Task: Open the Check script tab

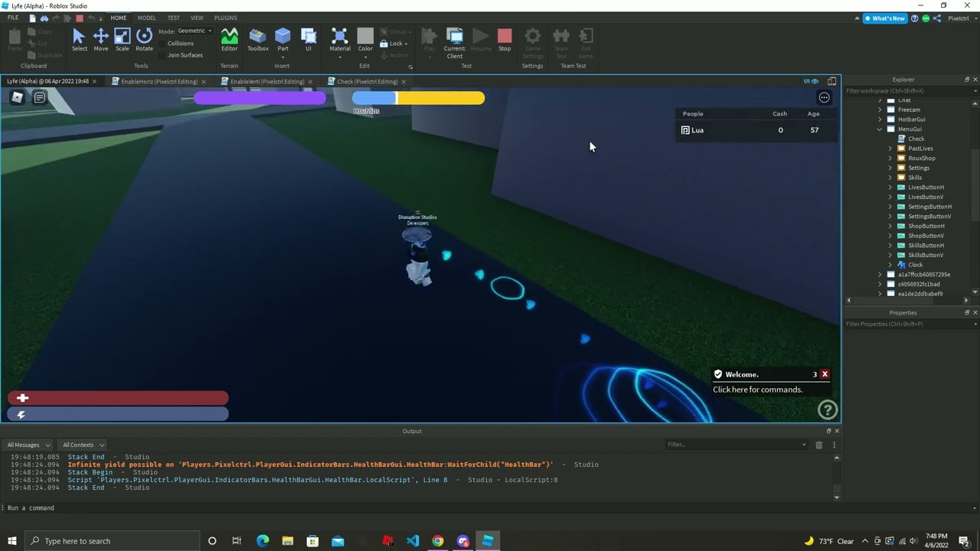Action: click(x=367, y=81)
